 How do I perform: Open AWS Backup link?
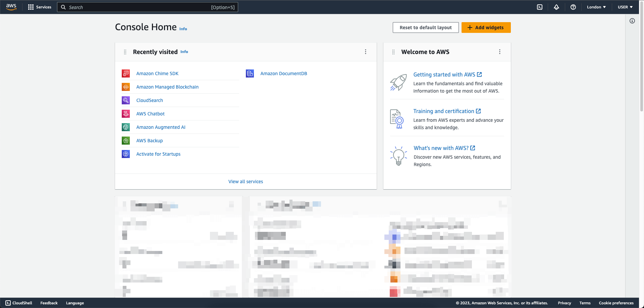tap(150, 141)
